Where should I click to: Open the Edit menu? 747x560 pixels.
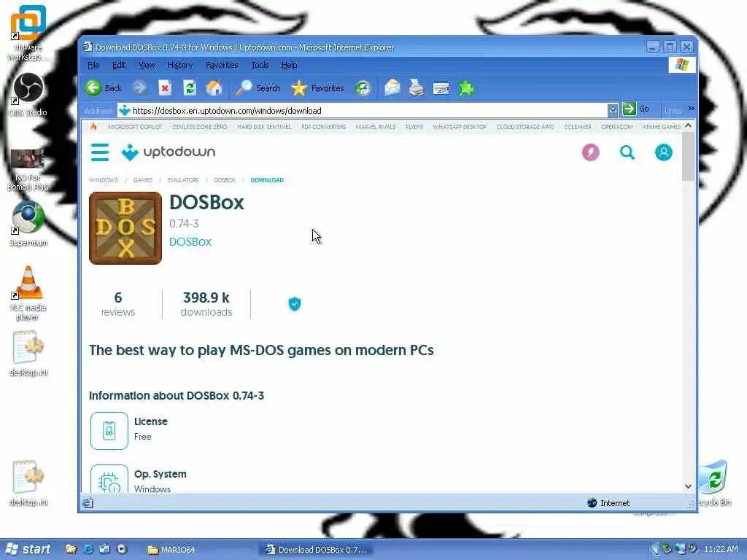pyautogui.click(x=119, y=65)
